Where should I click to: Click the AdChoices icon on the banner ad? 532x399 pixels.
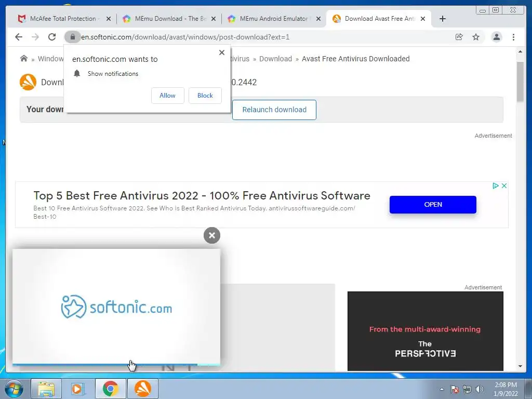coord(495,185)
